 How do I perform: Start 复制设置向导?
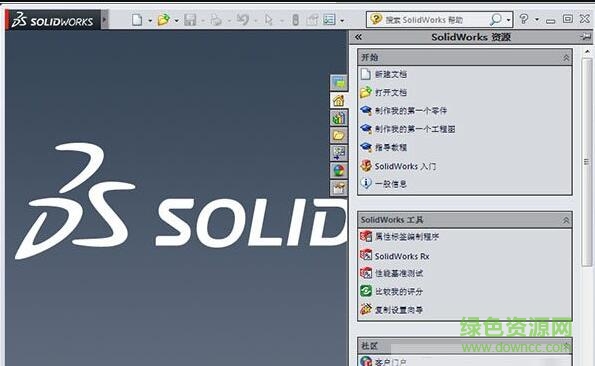399,310
